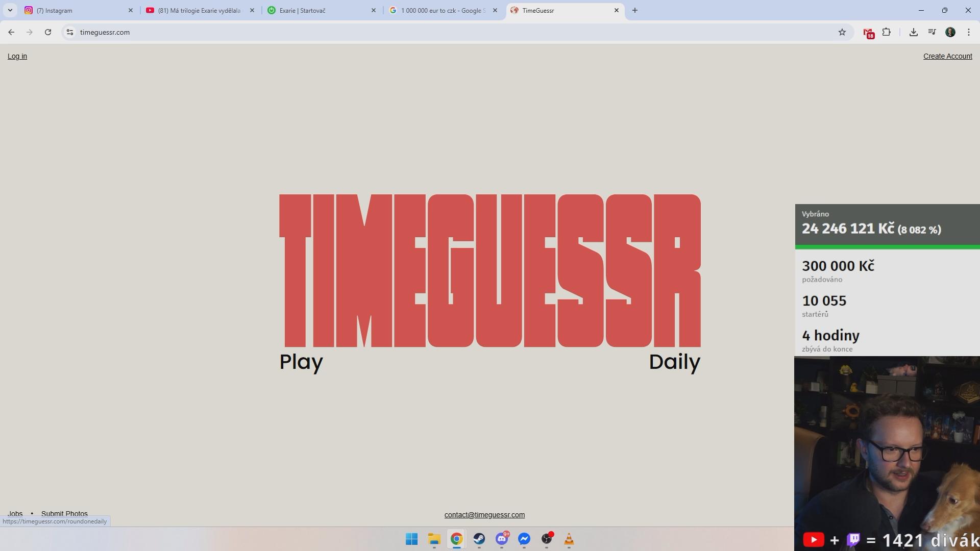
Task: Click the site information icon in address bar
Action: [70, 32]
